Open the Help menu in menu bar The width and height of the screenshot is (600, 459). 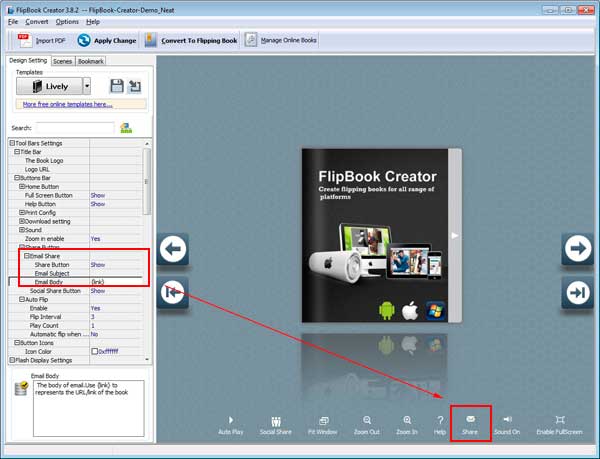93,22
